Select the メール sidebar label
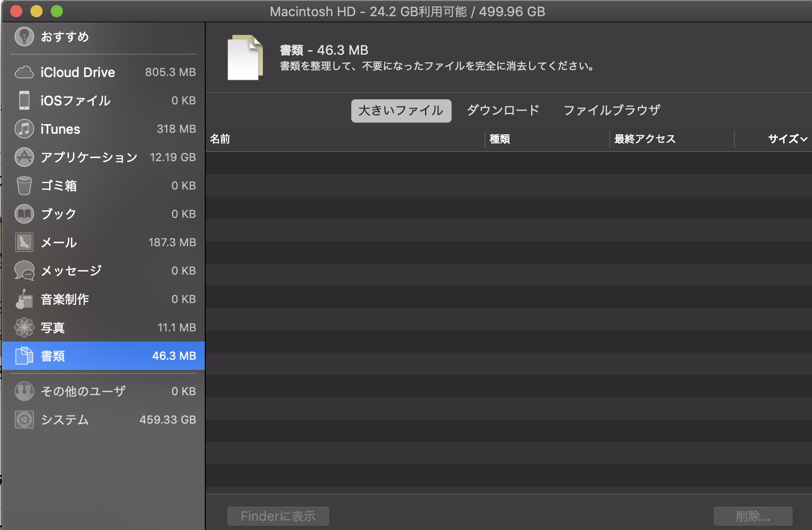Viewport: 812px width, 530px height. point(59,242)
